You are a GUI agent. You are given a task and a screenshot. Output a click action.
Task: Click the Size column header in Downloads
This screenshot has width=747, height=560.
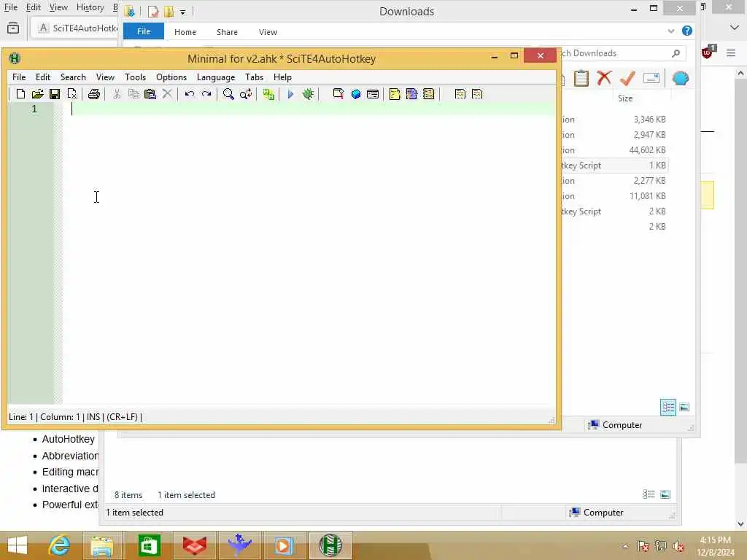[x=625, y=98]
